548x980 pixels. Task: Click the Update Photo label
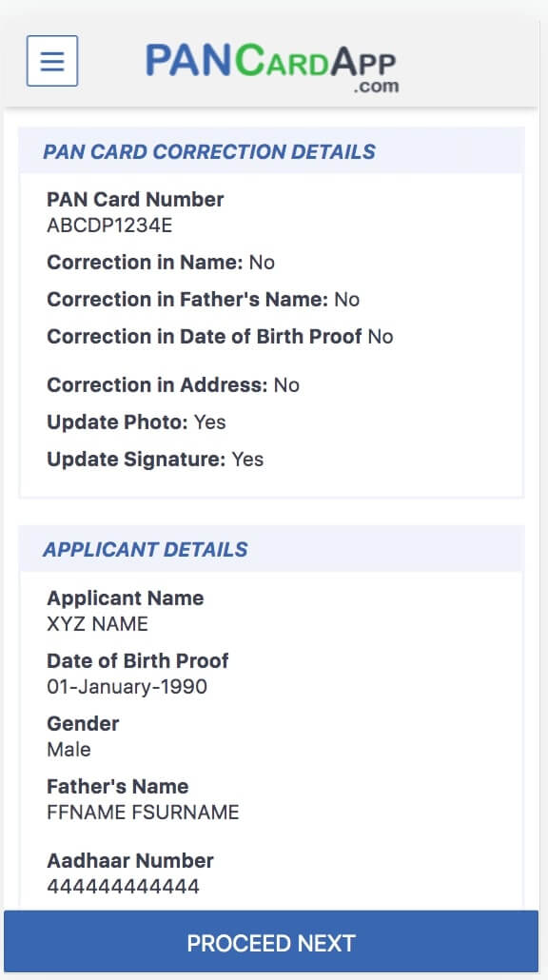point(111,422)
